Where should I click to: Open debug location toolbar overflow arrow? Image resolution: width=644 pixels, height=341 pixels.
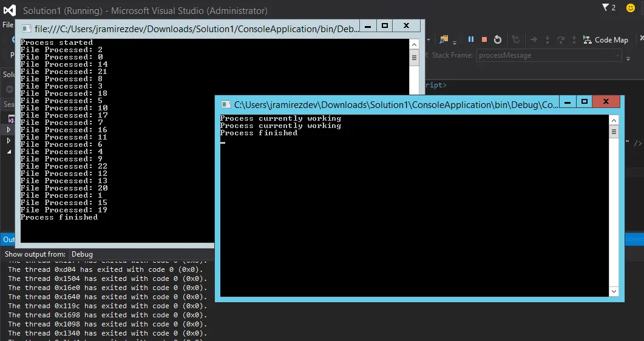click(628, 58)
